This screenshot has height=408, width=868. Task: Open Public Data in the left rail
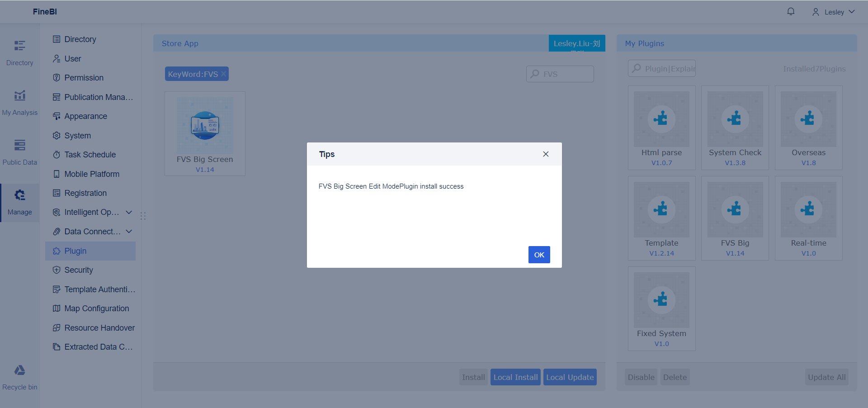pyautogui.click(x=20, y=152)
